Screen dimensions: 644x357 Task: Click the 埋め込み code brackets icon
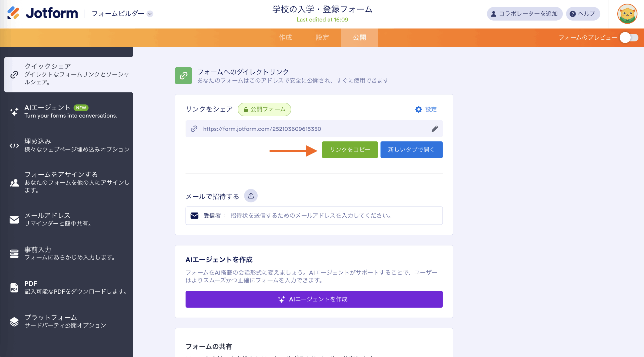tap(14, 145)
